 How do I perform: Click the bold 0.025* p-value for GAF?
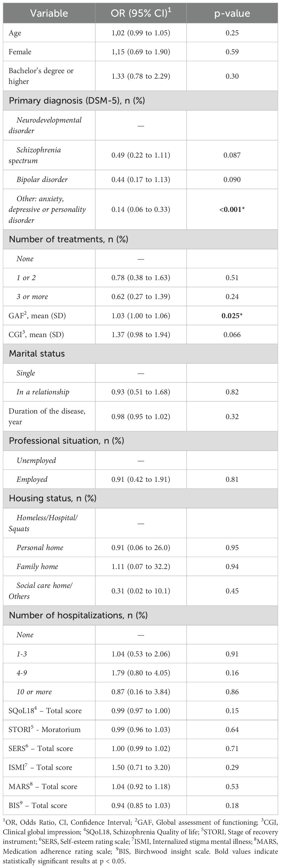click(232, 316)
